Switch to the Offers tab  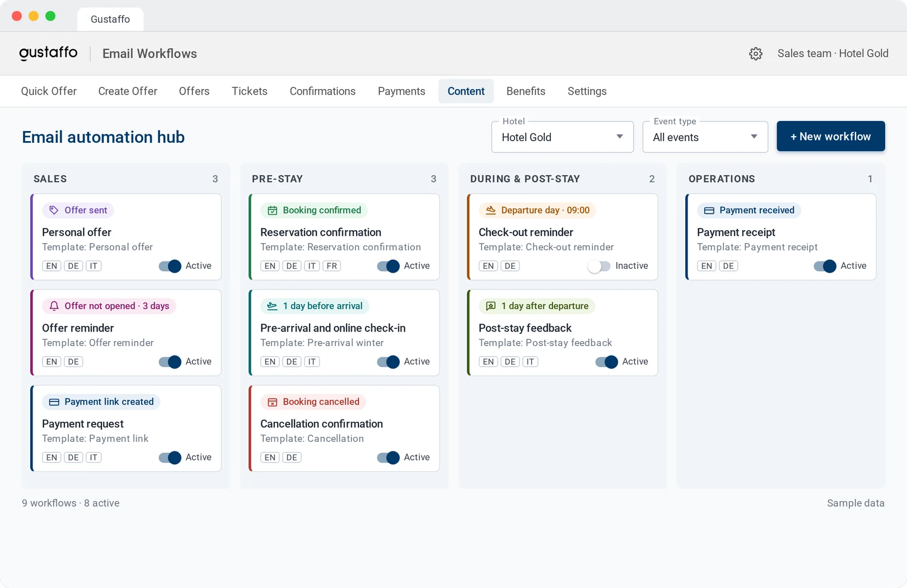[194, 91]
